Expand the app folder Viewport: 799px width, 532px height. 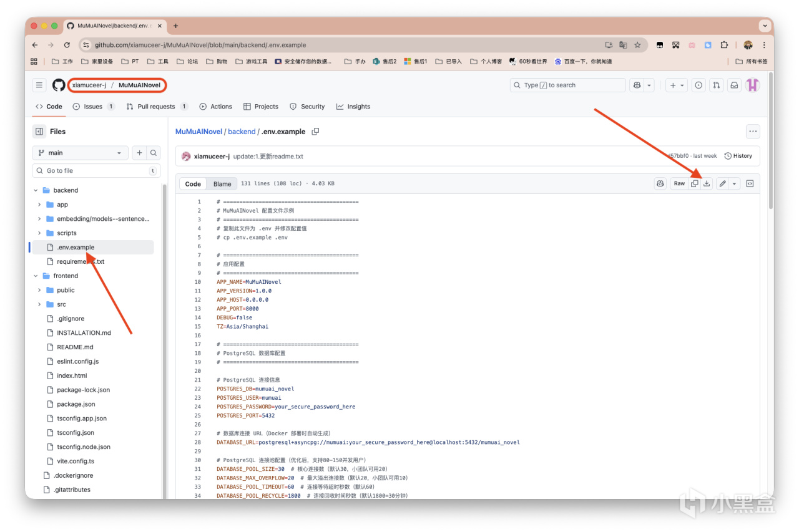coord(40,205)
